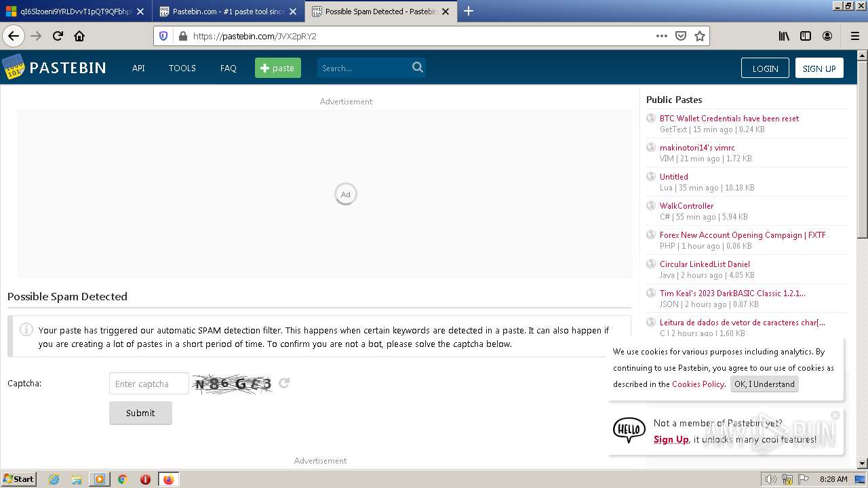Toggle the sidebar view icon

click(806, 36)
